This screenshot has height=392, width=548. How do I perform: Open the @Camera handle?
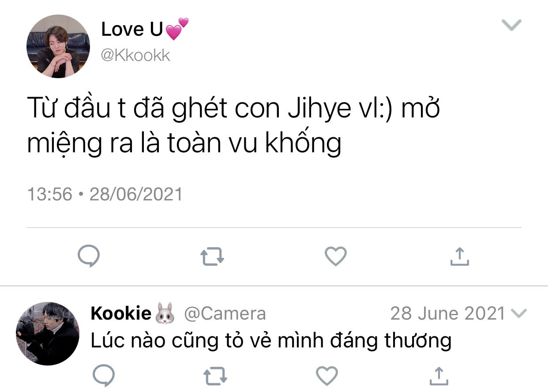coord(225,313)
